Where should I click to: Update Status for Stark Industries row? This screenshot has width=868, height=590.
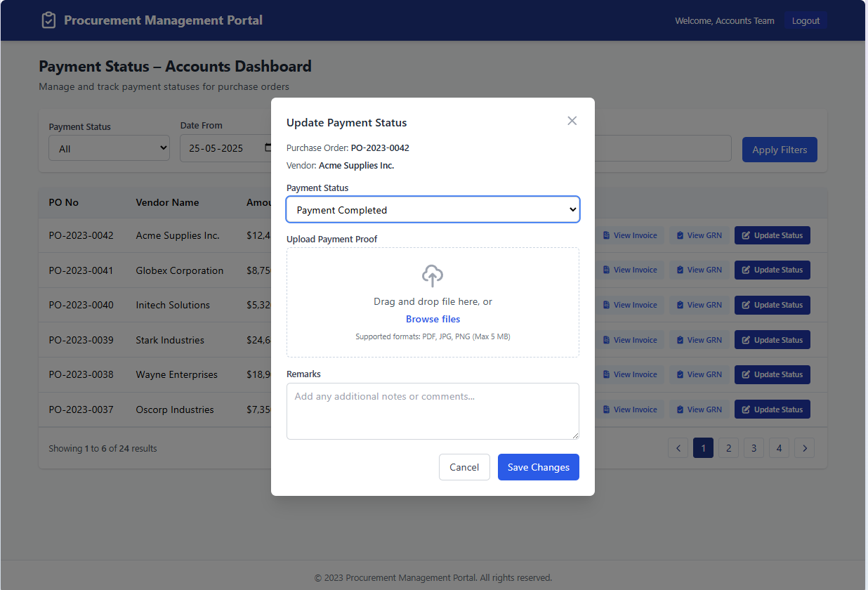(x=772, y=340)
